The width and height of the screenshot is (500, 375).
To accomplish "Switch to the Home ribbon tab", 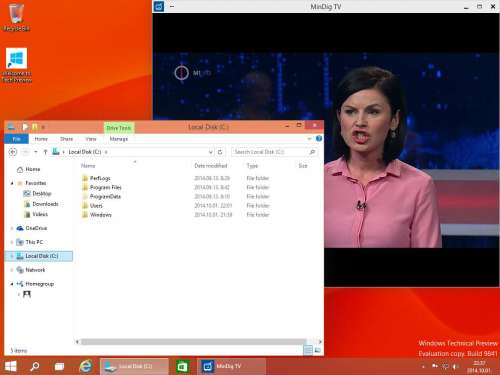I will click(x=41, y=139).
